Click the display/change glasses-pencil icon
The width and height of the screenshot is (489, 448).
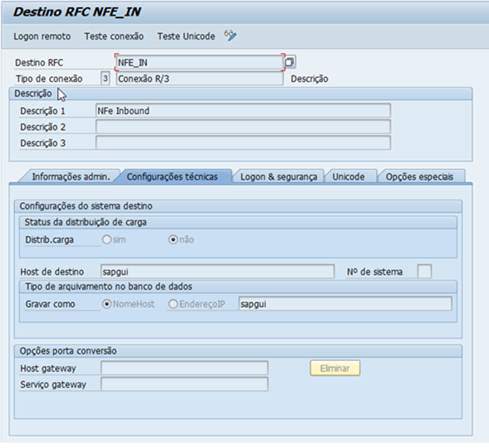(230, 36)
